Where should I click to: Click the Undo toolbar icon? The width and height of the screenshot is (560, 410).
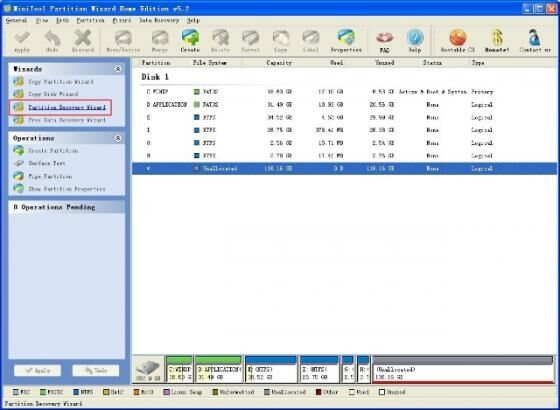point(52,38)
